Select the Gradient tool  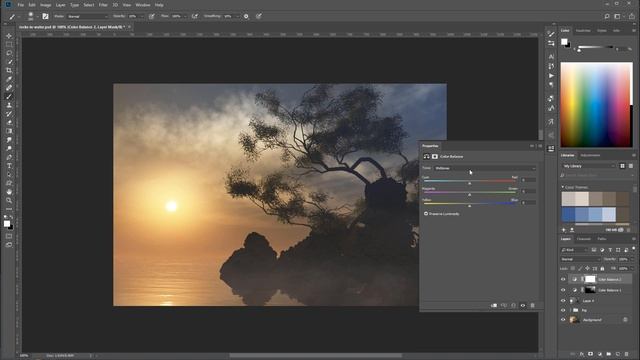click(x=9, y=131)
